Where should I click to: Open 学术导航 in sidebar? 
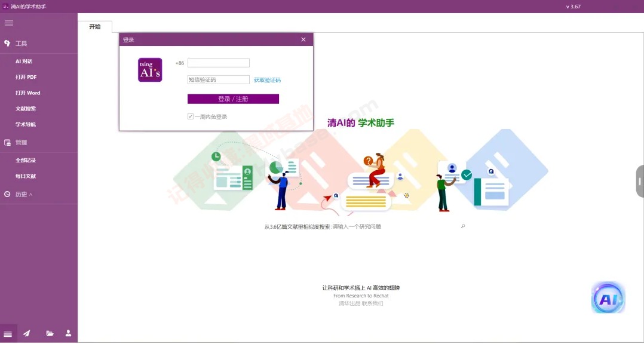pos(26,124)
